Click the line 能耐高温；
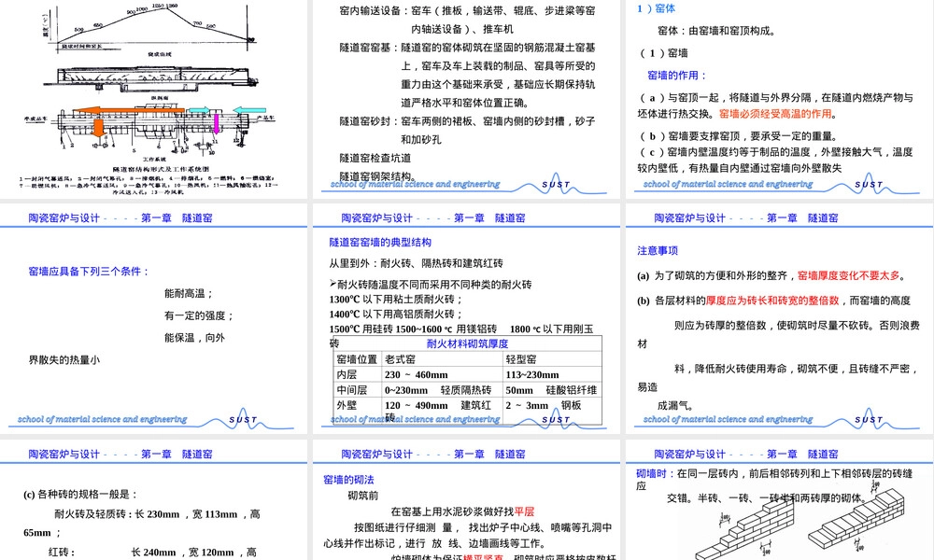Screen dimensions: 934x560 (x=189, y=293)
